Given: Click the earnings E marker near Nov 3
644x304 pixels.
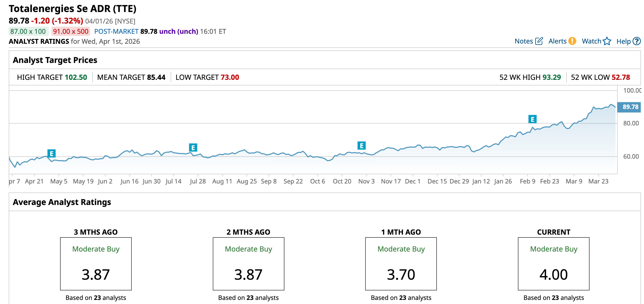Looking at the screenshot, I should click(361, 146).
